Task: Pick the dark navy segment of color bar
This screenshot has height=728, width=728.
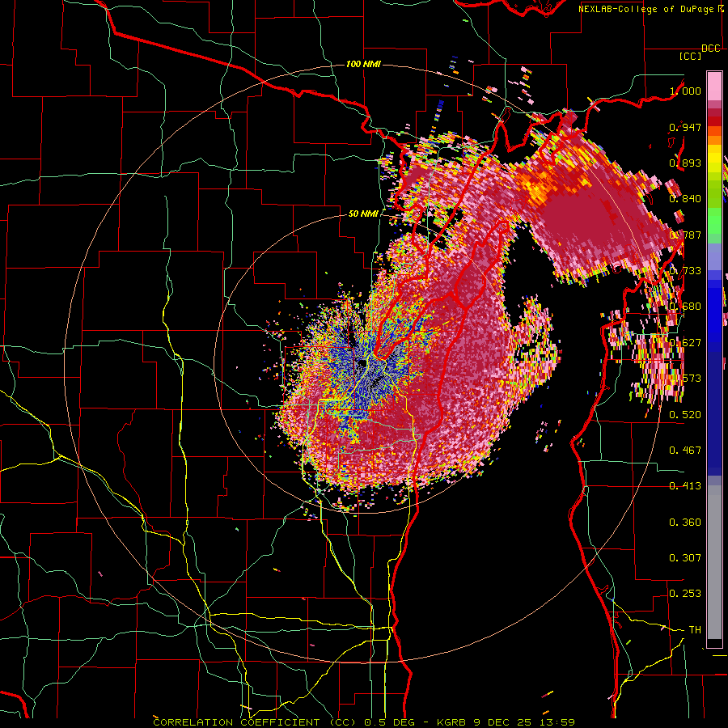Action: 714,413
